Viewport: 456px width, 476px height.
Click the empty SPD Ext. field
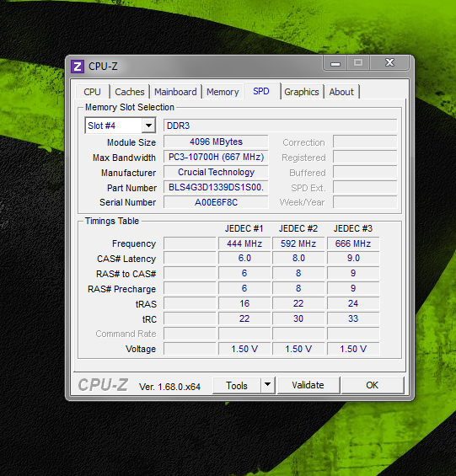(x=365, y=187)
